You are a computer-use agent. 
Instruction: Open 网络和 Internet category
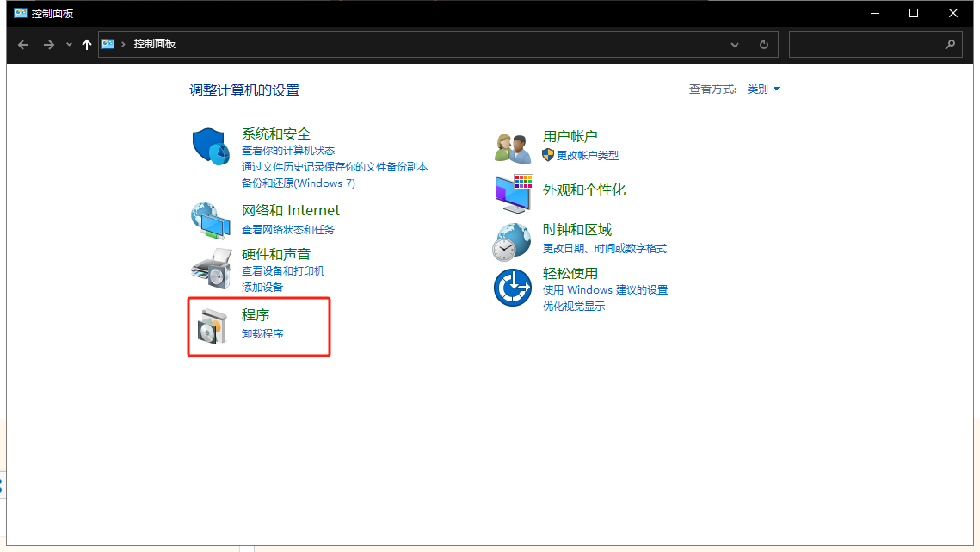click(x=291, y=210)
